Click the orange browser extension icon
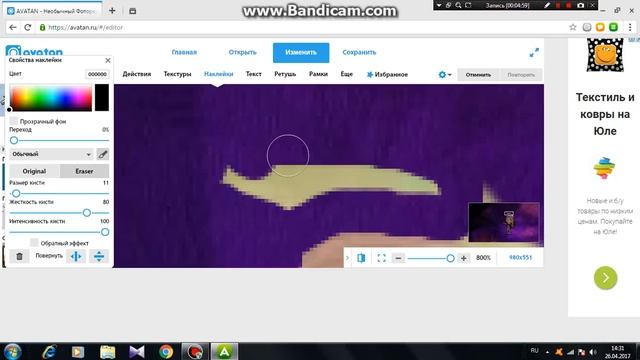The image size is (640, 360). tap(600, 27)
